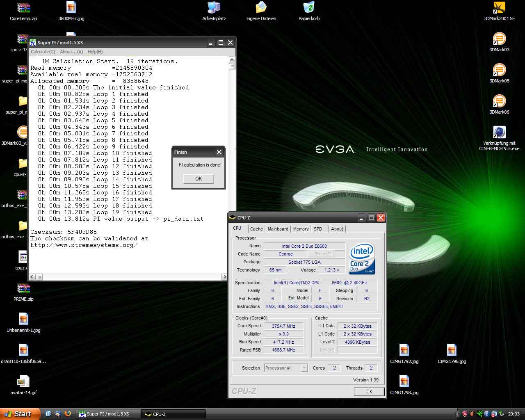
Task: Click the Bus Speed value 417.2 MHz
Action: [283, 342]
